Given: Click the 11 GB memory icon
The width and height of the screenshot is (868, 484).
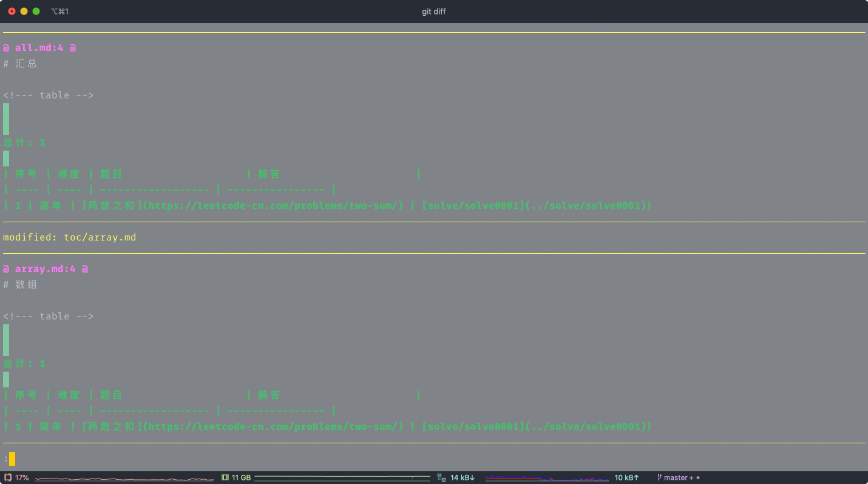Looking at the screenshot, I should coord(225,478).
